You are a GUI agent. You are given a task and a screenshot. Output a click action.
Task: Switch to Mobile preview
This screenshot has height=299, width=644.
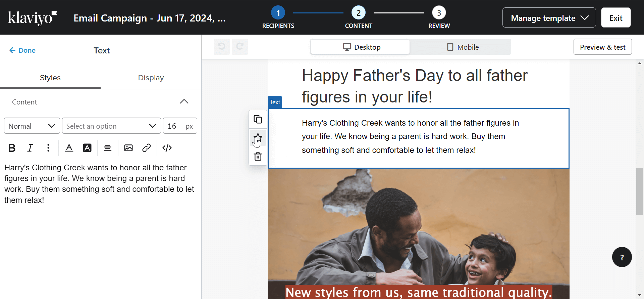[x=463, y=47]
